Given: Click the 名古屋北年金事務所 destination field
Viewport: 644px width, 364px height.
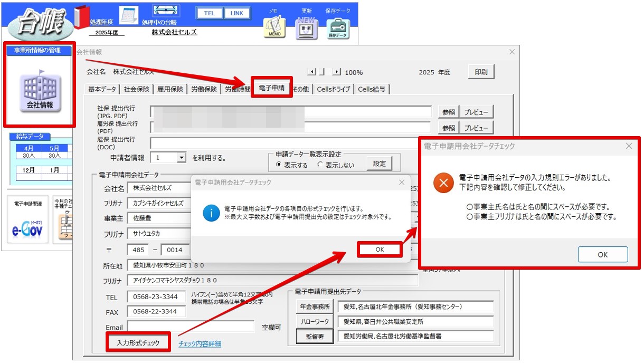Looking at the screenshot, I should pos(415,306).
